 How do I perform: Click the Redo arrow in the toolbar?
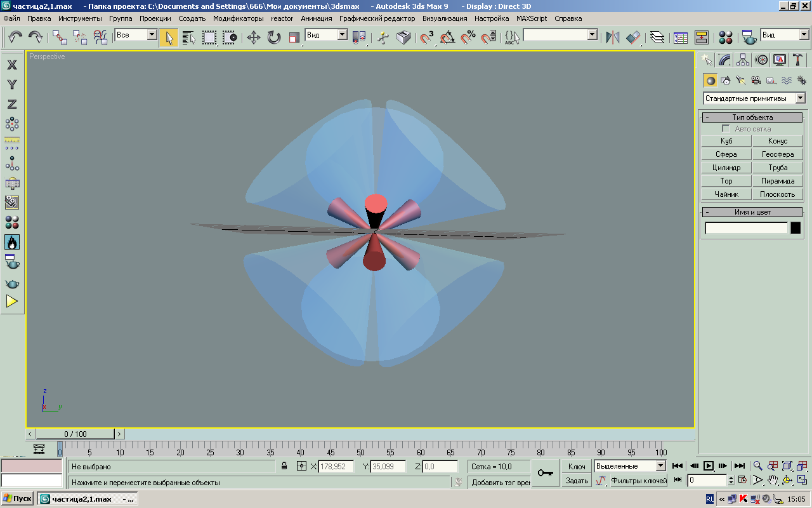pos(36,37)
